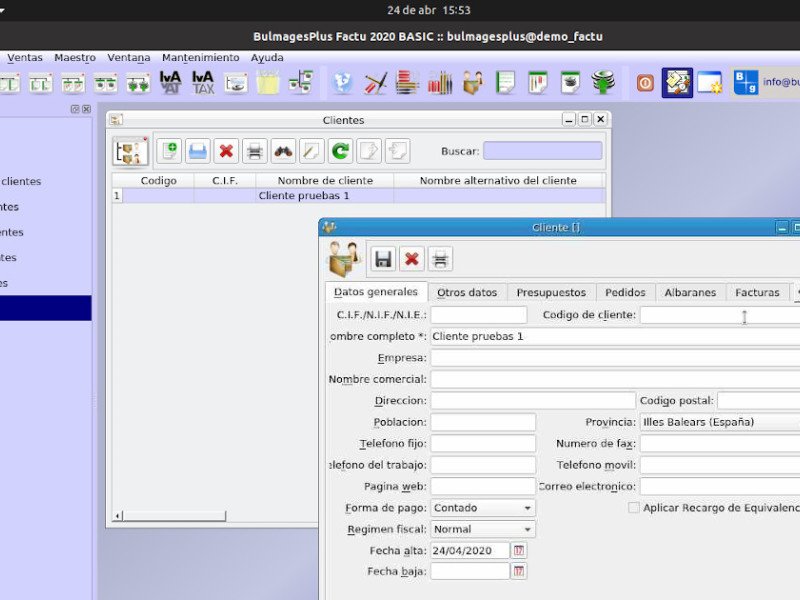
Task: Click the Nombre completo field
Action: coord(615,336)
